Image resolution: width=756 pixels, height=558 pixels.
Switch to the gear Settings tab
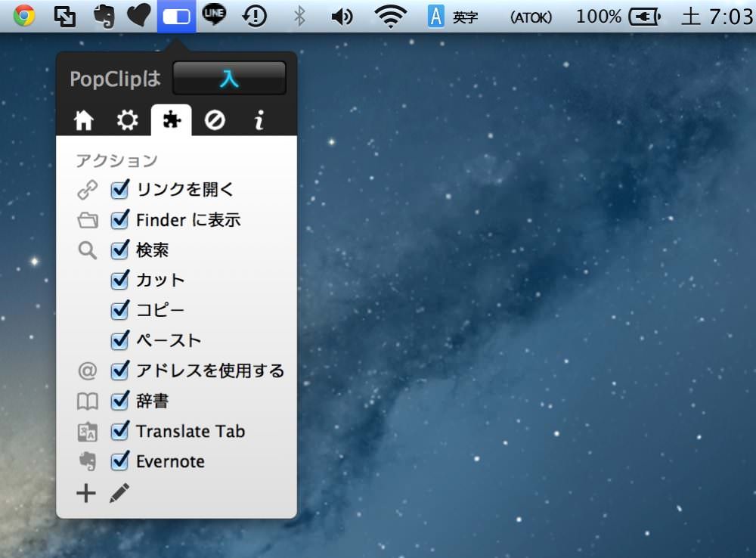point(127,120)
